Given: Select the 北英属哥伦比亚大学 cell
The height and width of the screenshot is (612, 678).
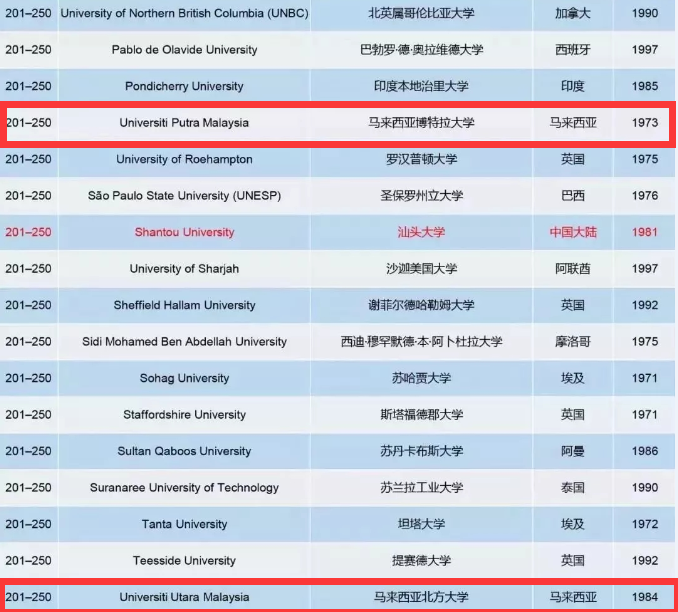Looking at the screenshot, I should point(421,13).
